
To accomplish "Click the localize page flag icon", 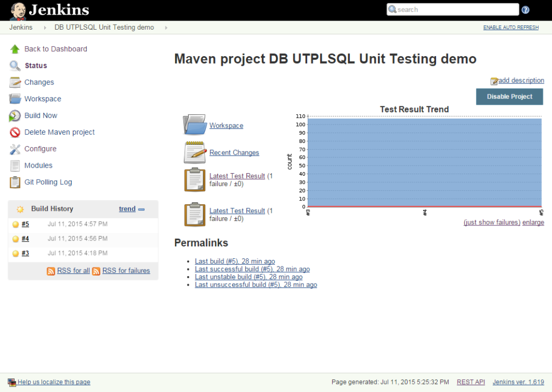I will (12, 382).
